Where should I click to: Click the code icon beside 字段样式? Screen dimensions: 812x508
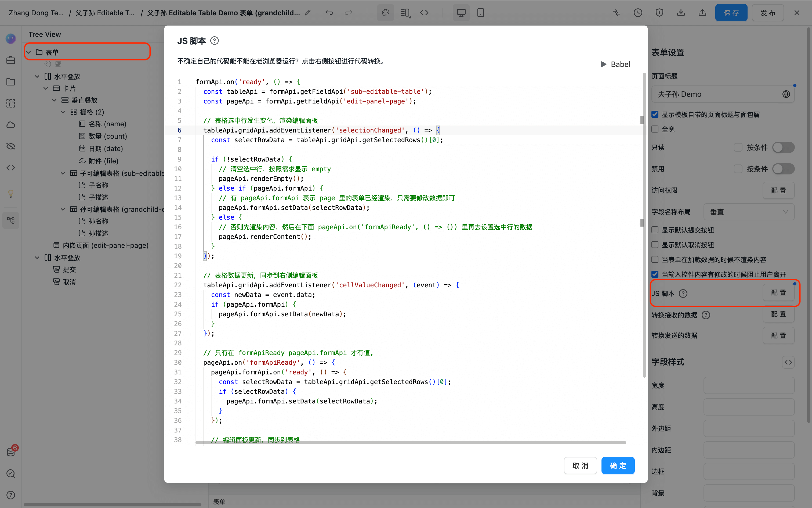point(788,362)
